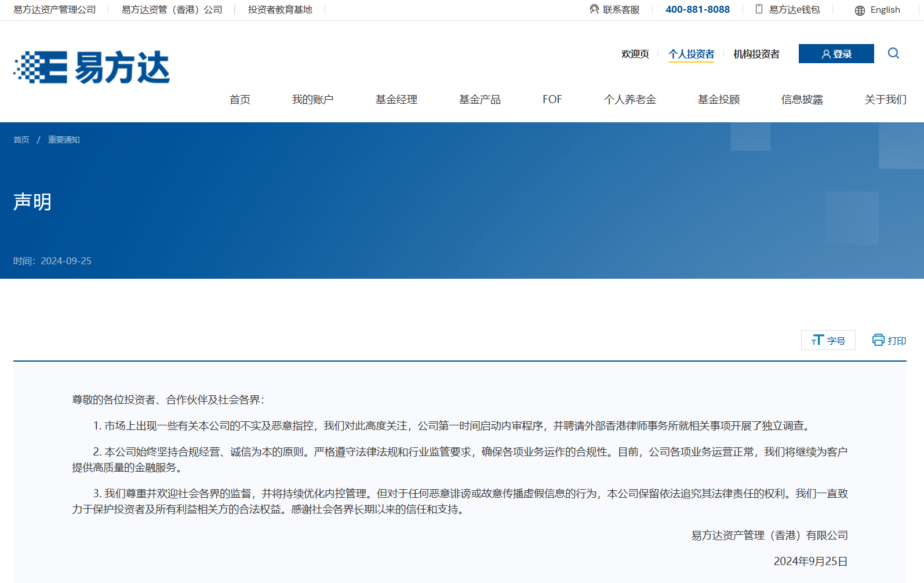Open the font size 字号 control

pyautogui.click(x=828, y=340)
